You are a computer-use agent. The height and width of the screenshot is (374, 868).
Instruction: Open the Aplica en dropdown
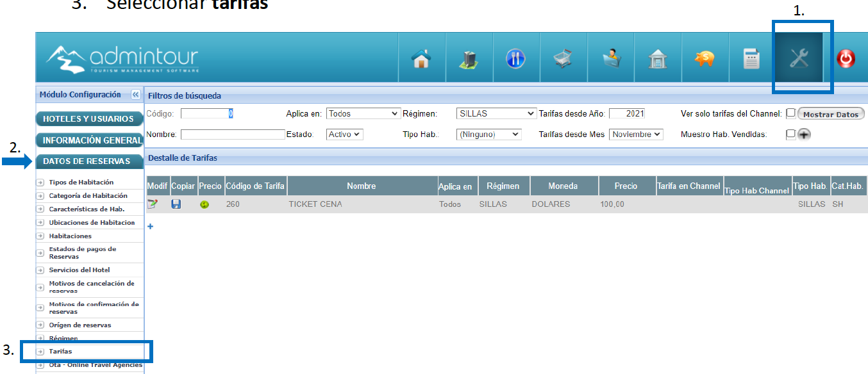pos(363,113)
